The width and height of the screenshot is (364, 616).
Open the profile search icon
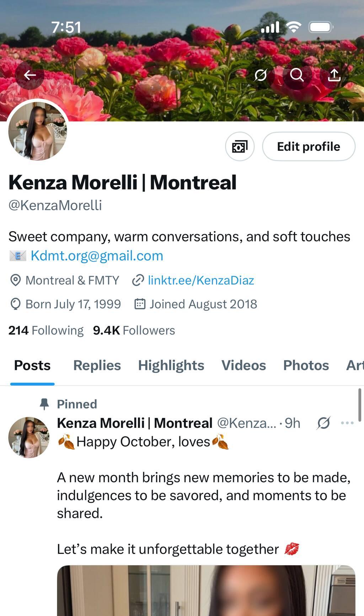297,75
